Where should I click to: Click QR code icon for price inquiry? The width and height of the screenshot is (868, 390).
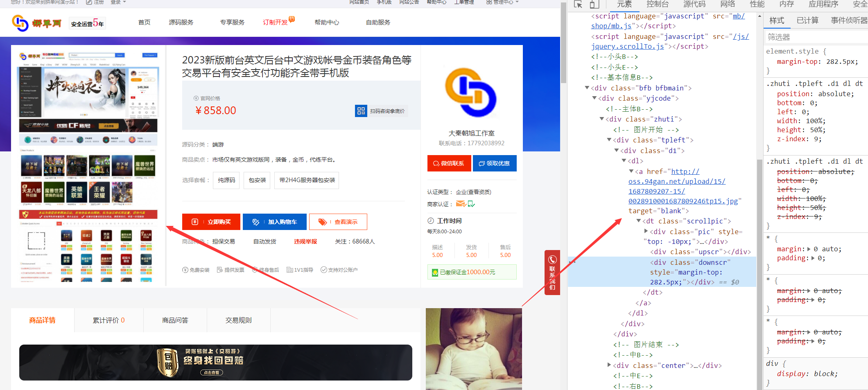pyautogui.click(x=361, y=111)
